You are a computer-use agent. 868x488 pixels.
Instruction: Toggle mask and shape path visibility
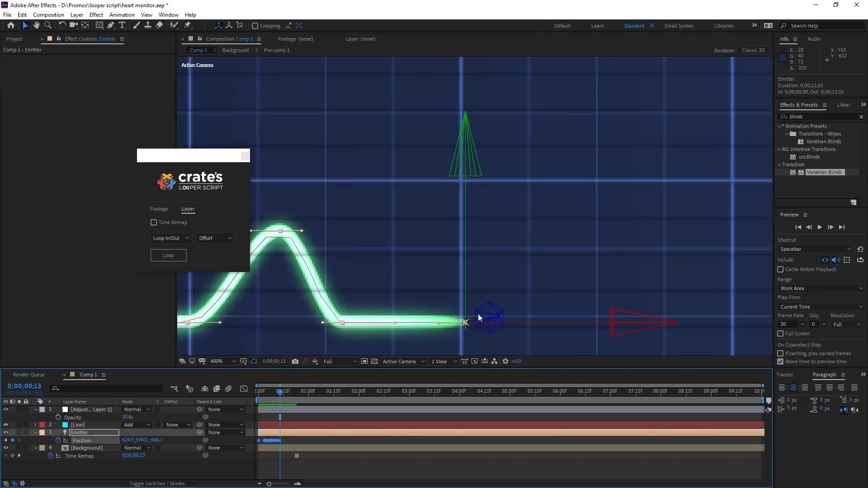click(254, 361)
